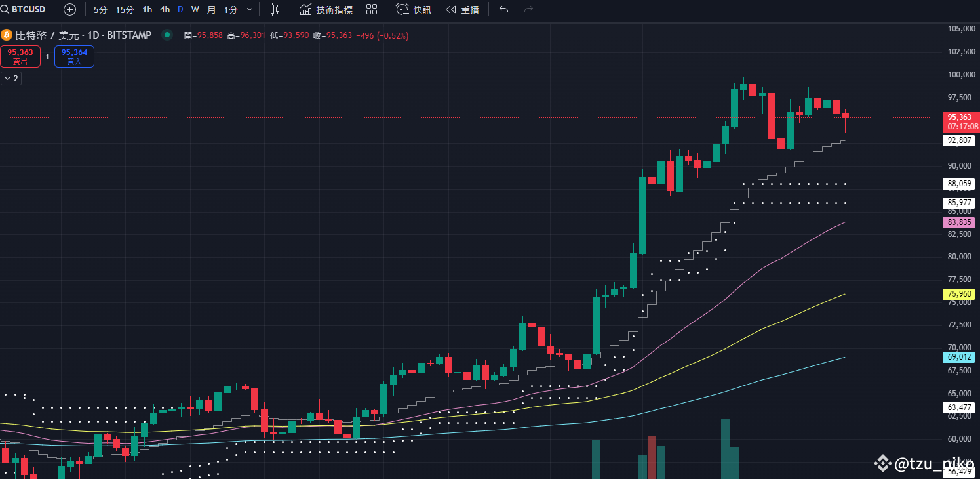Viewport: 980px width, 479px height.
Task: Click the 105,000 tick on the price scale
Action: 960,29
